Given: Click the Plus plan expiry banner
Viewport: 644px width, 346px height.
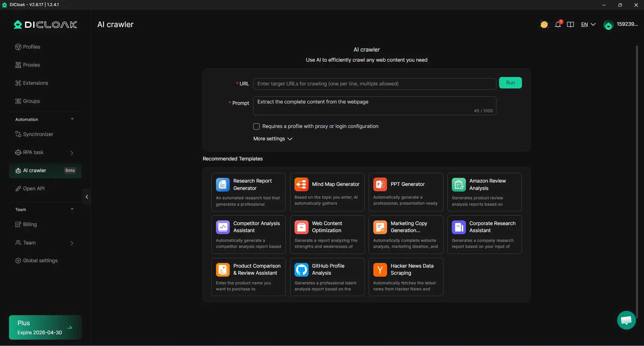Looking at the screenshot, I should (45, 327).
